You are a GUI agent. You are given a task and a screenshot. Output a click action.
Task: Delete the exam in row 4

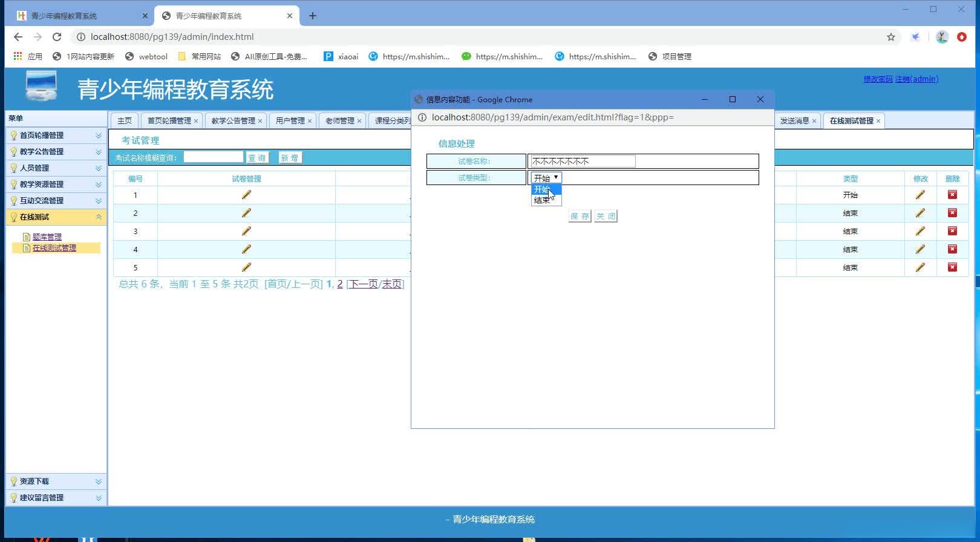[x=952, y=249]
